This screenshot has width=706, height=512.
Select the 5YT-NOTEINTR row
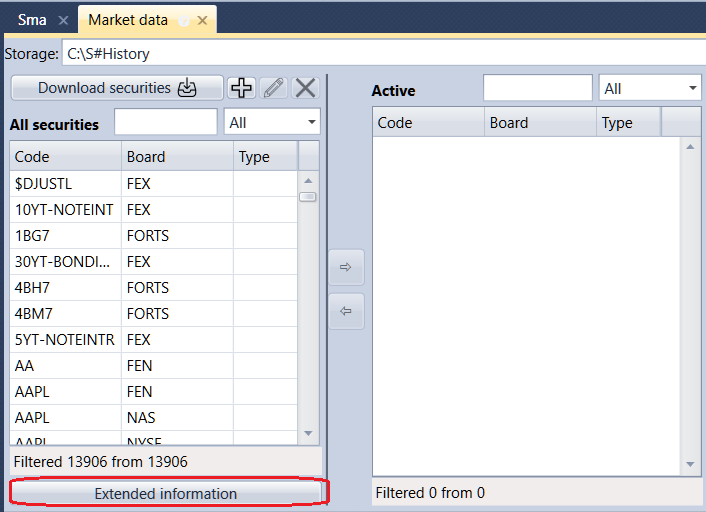[154, 340]
